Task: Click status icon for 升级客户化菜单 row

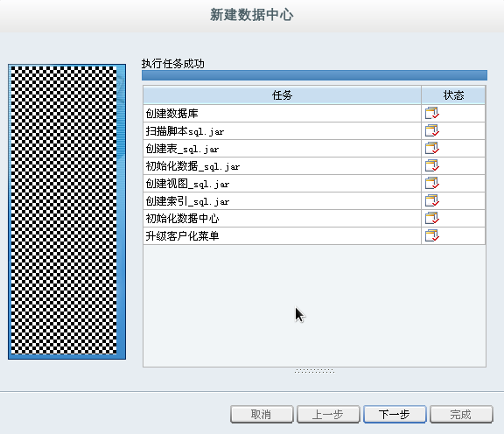Action: click(x=432, y=235)
